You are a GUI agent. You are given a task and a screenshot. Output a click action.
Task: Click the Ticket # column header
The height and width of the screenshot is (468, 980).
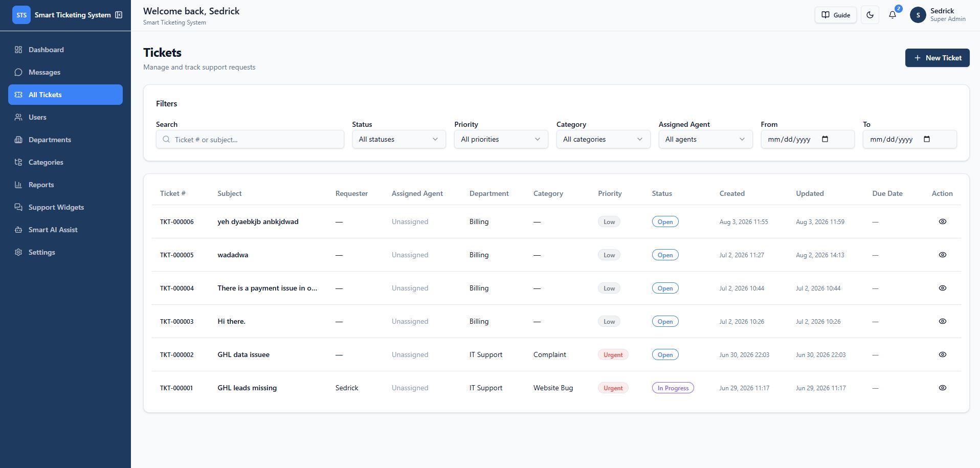(x=173, y=193)
